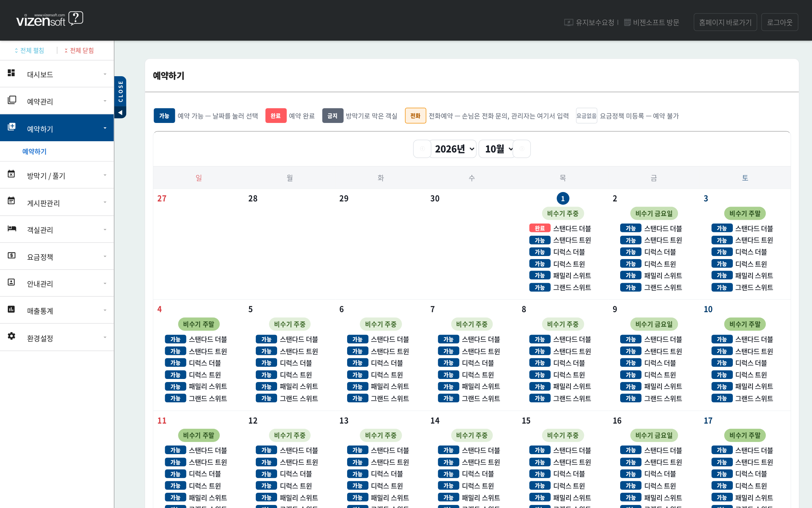The height and width of the screenshot is (508, 812).
Task: Open the 요금정책 menu
Action: coord(57,256)
